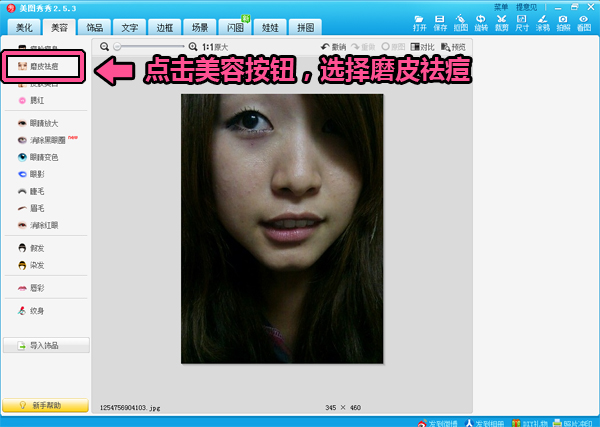Choose 磨皮祛痘 skin smoothing option

click(x=45, y=67)
